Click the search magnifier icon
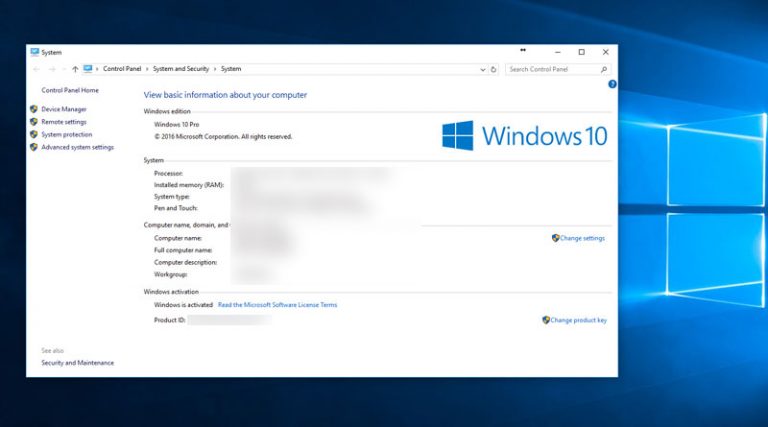768x427 pixels. (604, 70)
